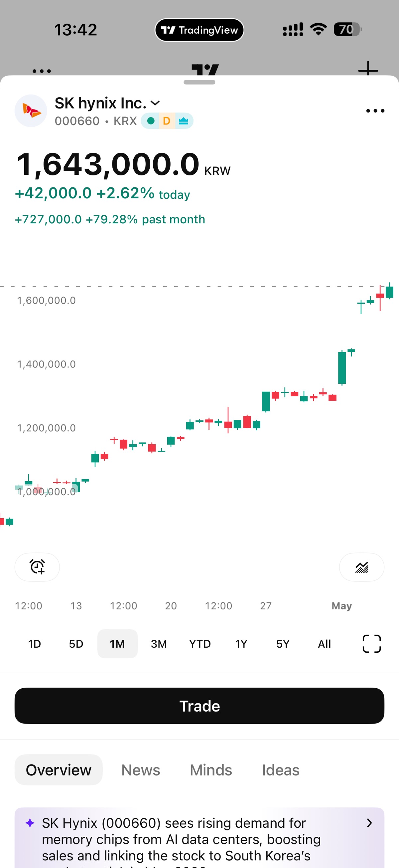Open fullscreen chart view
The height and width of the screenshot is (868, 399).
tap(371, 644)
